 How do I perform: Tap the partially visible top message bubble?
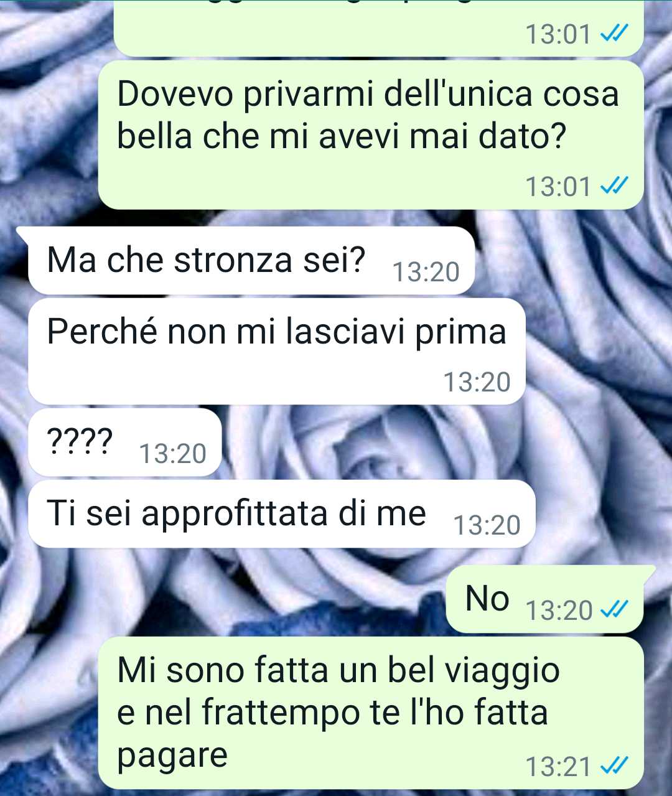click(379, 28)
